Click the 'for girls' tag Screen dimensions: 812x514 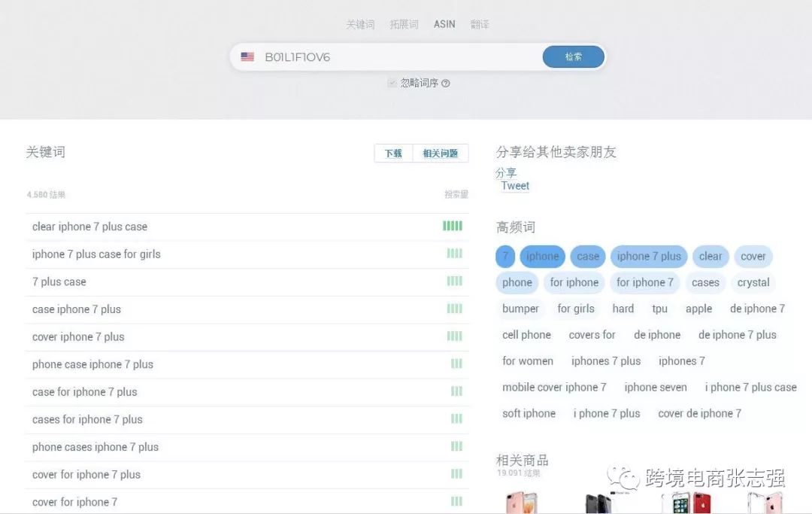tap(576, 309)
